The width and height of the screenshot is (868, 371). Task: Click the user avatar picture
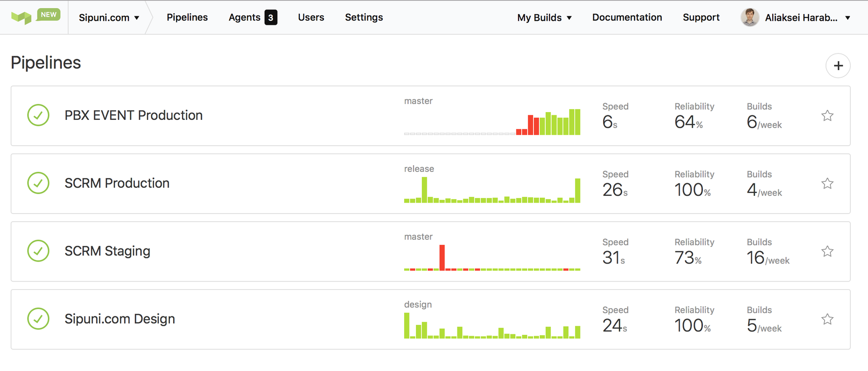(750, 18)
